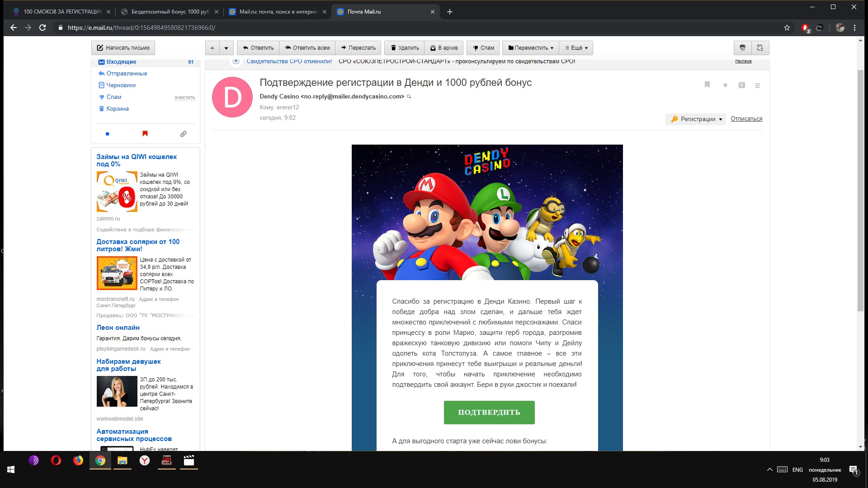Open Firefox from taskbar
868x488 pixels.
(x=78, y=460)
